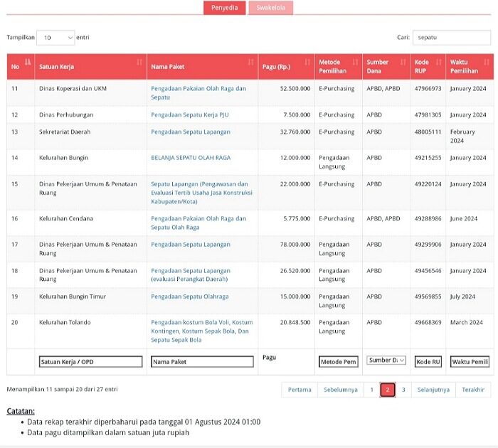The height and width of the screenshot is (448, 498).
Task: Switch to the Penyedia tab
Action: (224, 8)
